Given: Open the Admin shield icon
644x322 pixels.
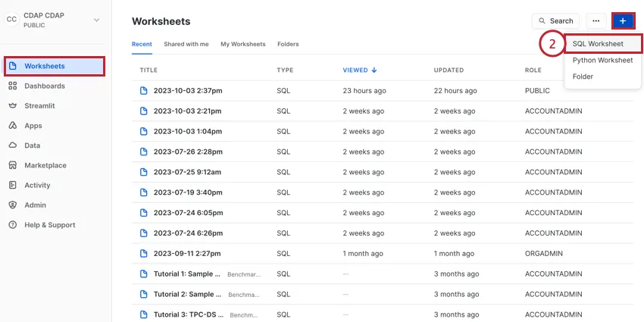Looking at the screenshot, I should tap(13, 205).
